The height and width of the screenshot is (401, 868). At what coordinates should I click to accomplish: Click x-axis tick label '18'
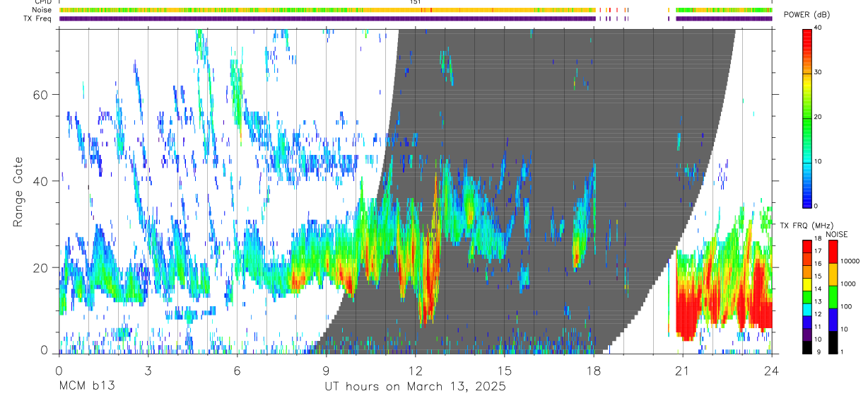593,370
